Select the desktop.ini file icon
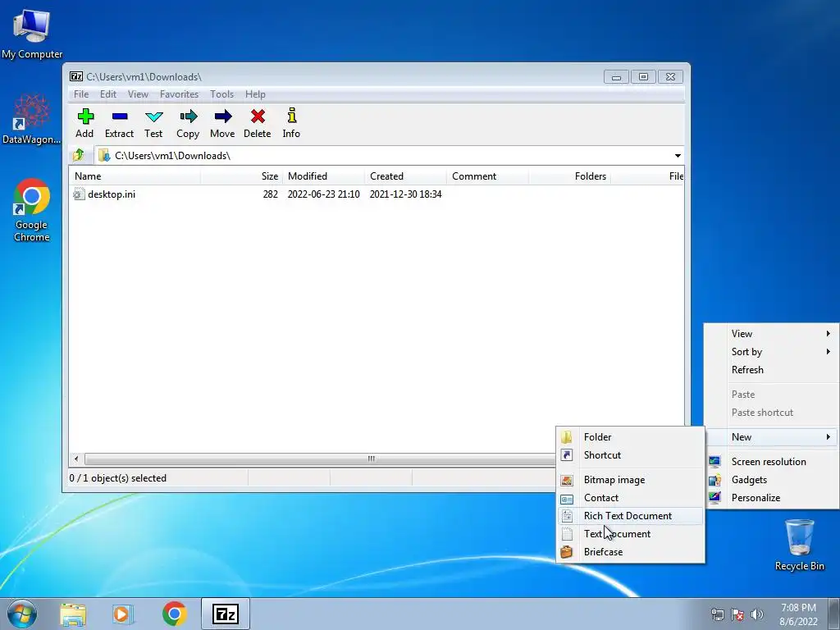The height and width of the screenshot is (630, 840). click(79, 194)
